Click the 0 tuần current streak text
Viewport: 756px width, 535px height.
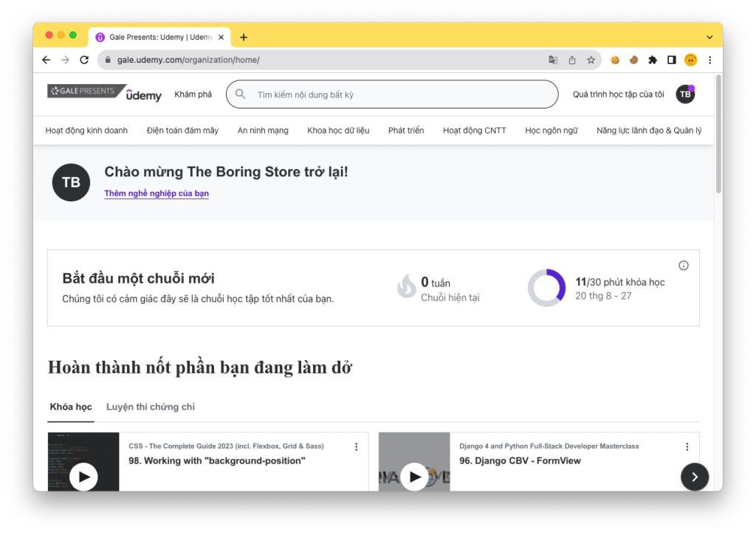pos(436,282)
